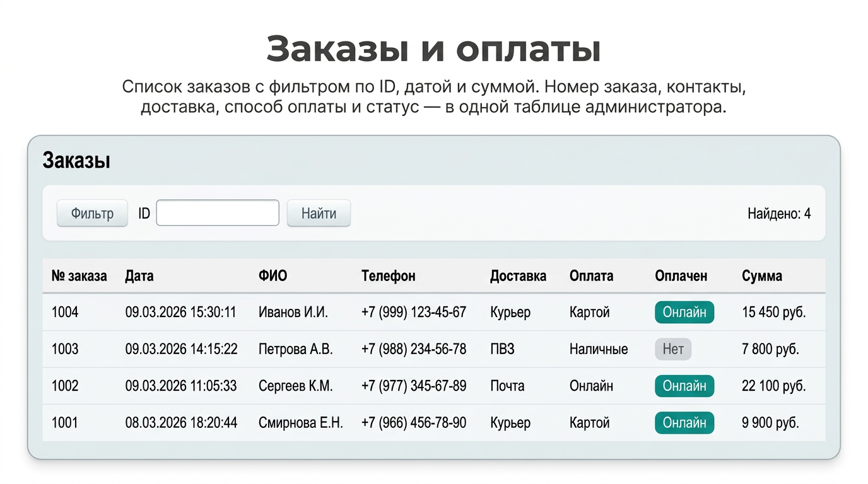Screen dimensions: 868x484
Task: Click customer name Иванов И.И.
Action: [293, 312]
